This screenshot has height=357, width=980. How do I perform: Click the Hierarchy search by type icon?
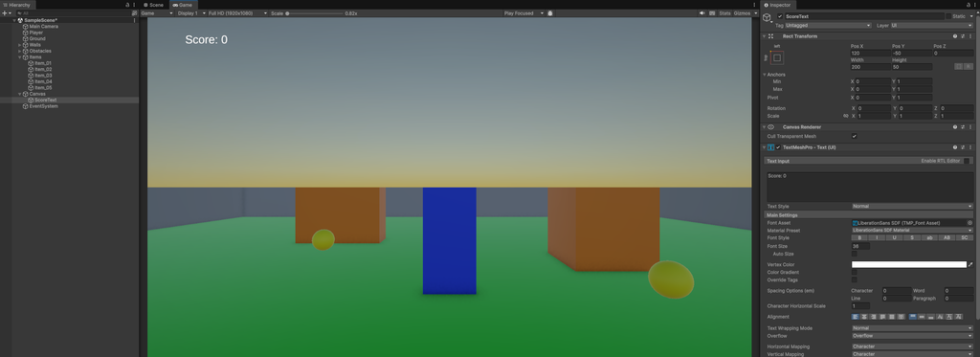coord(134,13)
